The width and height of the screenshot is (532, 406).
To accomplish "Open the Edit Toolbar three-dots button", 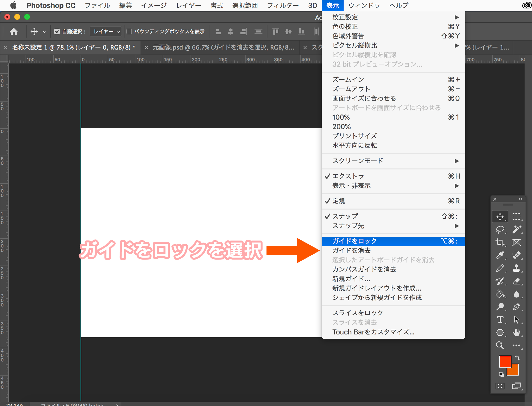I will (x=516, y=345).
